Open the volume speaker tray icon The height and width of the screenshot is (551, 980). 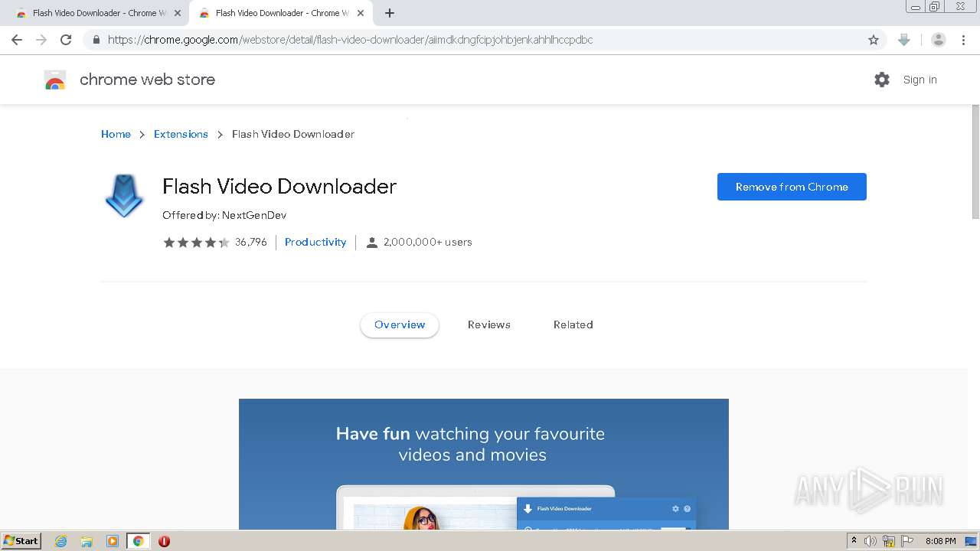871,541
